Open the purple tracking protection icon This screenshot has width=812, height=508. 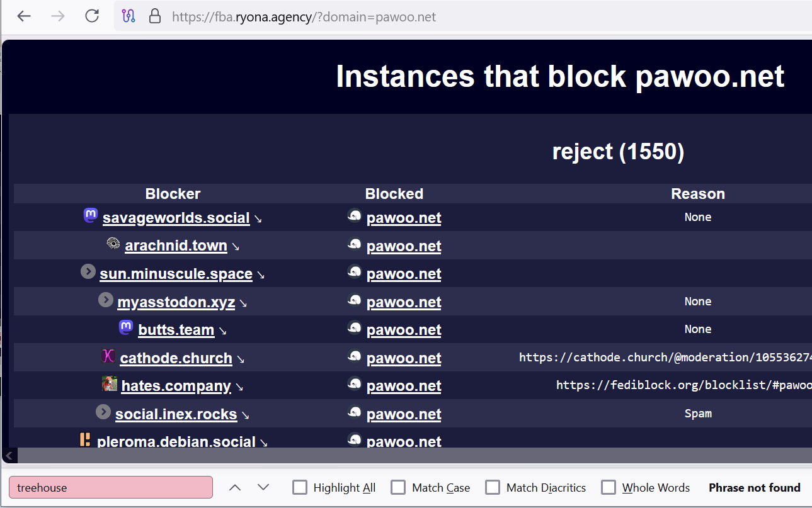(129, 16)
